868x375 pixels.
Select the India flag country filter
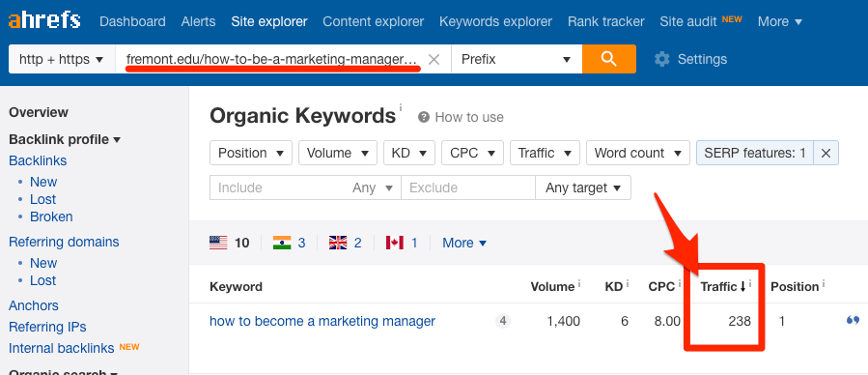coord(282,243)
